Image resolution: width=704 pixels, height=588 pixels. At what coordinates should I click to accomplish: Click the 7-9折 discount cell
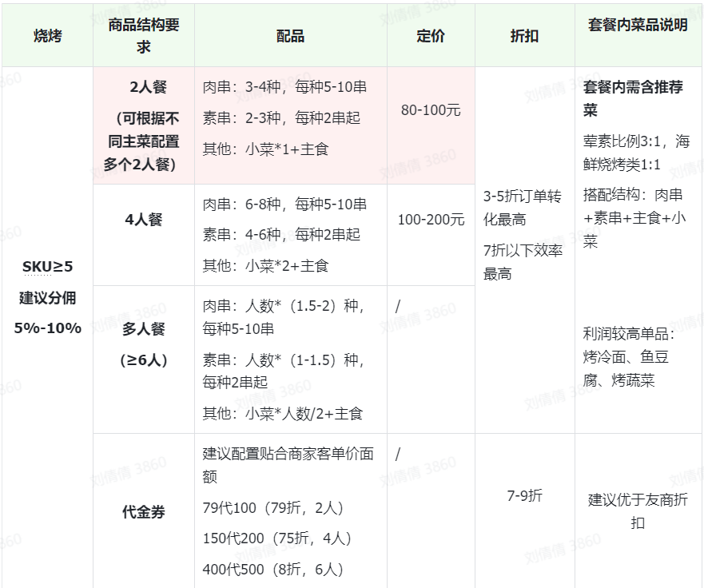524,495
